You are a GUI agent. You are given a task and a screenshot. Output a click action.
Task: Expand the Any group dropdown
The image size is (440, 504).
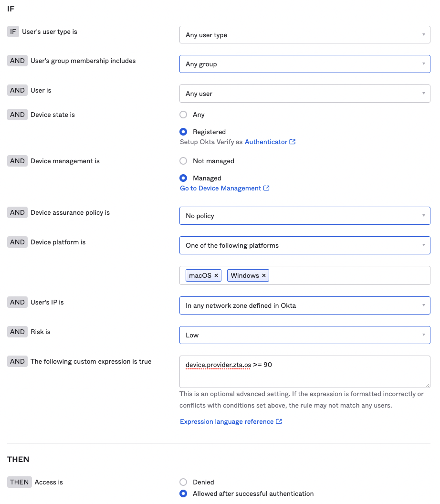click(304, 64)
